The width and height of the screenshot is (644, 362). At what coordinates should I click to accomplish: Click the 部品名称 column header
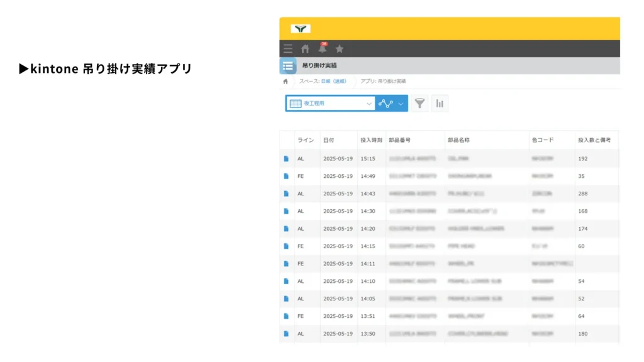tap(458, 140)
